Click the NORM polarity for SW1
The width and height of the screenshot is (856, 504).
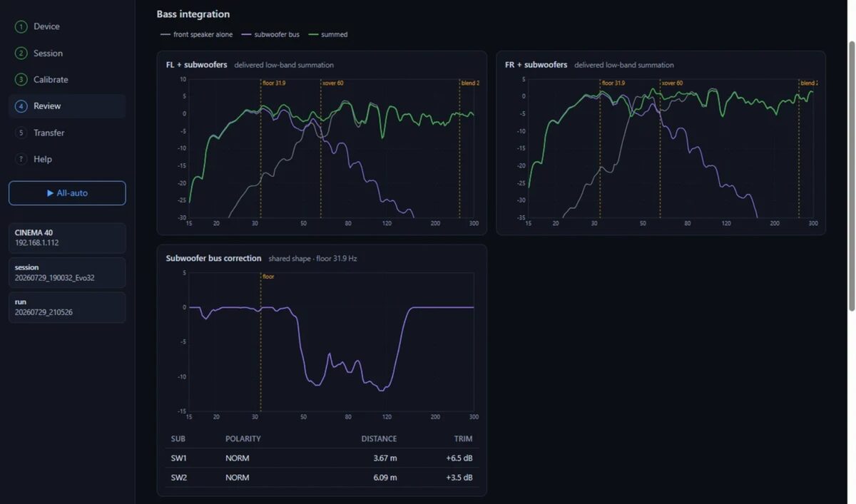pos(238,458)
